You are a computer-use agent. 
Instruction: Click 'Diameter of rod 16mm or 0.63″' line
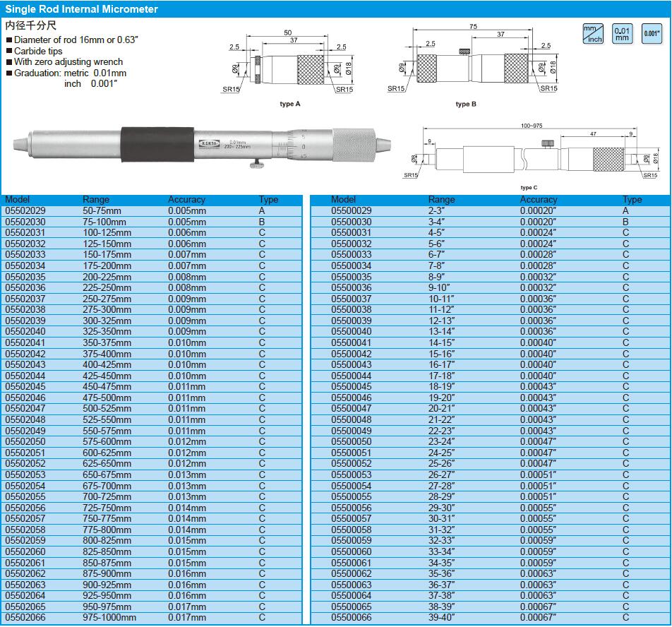(76, 40)
